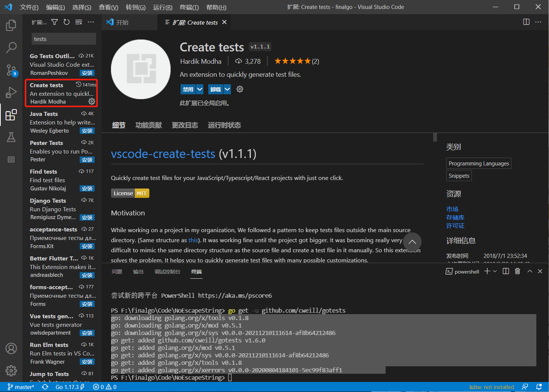Open the 终端(T) menu
The height and width of the screenshot is (392, 549).
click(x=189, y=7)
